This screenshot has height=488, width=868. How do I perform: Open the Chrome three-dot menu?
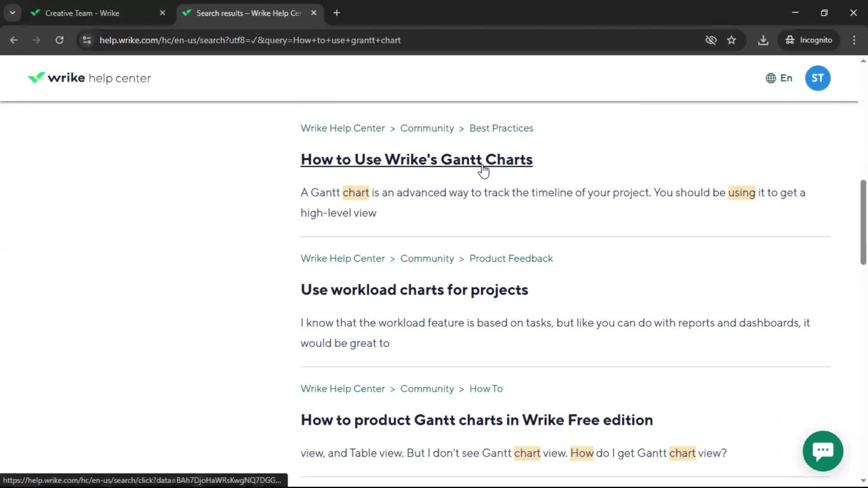click(x=854, y=40)
